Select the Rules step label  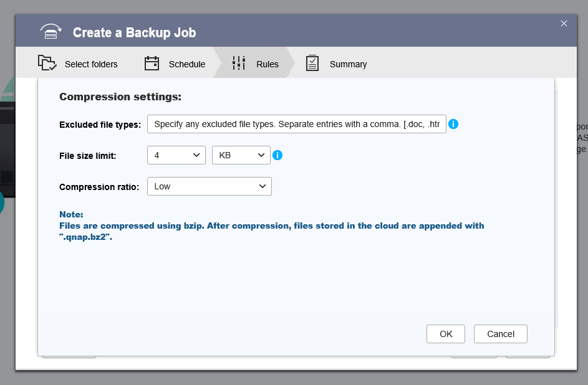click(267, 64)
